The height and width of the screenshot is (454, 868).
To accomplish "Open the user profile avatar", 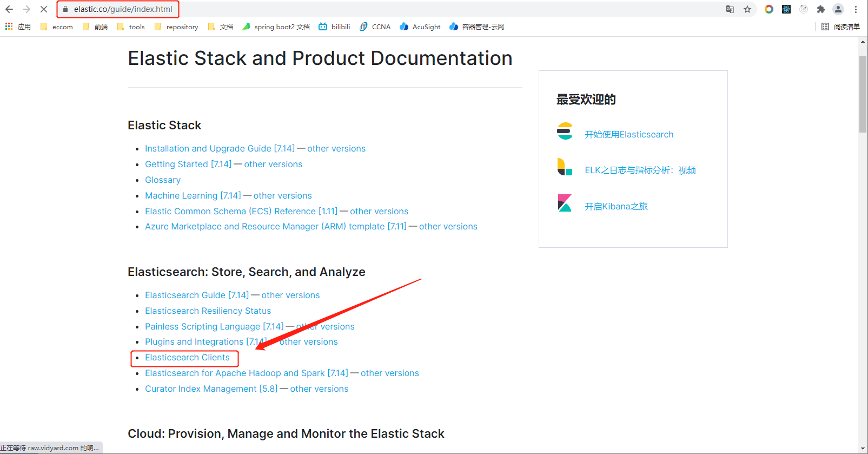I will (838, 9).
